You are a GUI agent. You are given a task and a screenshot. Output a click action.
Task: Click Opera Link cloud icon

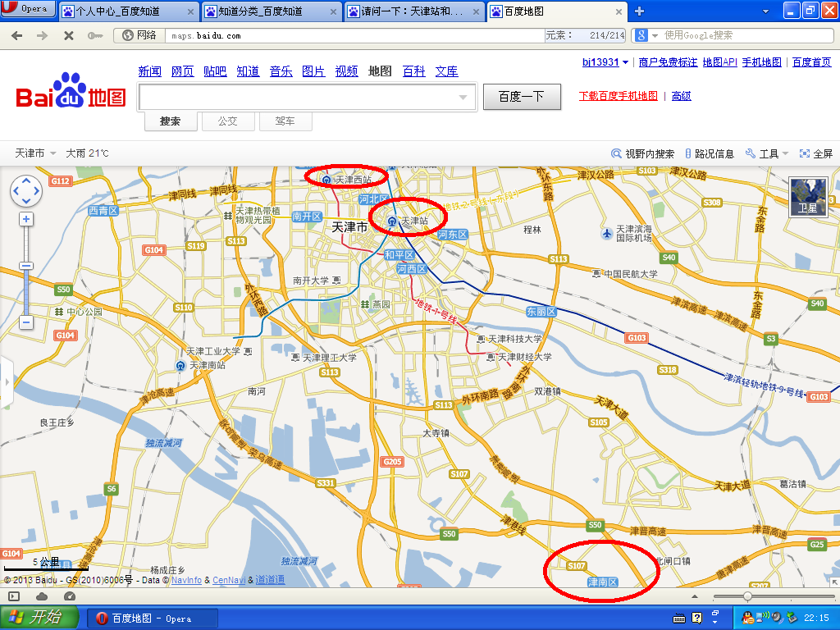[42, 596]
